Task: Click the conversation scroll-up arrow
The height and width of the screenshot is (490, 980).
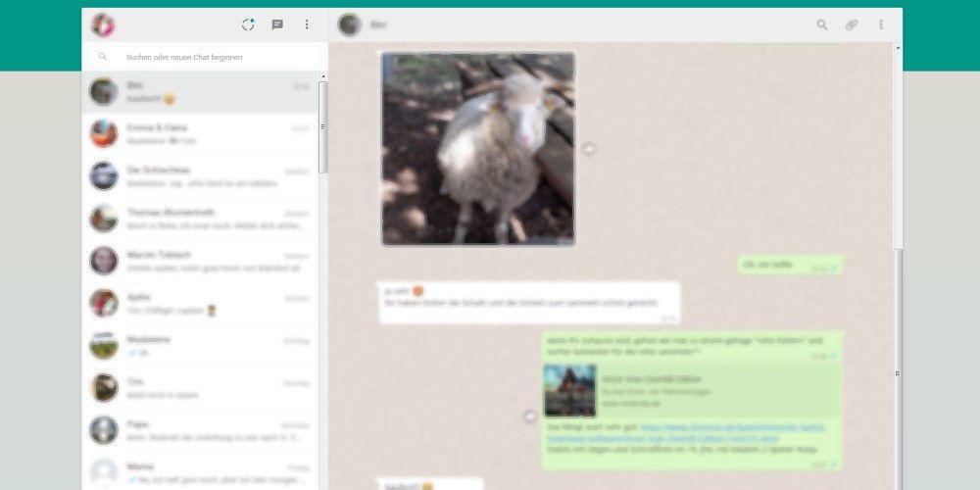Action: coord(898,48)
